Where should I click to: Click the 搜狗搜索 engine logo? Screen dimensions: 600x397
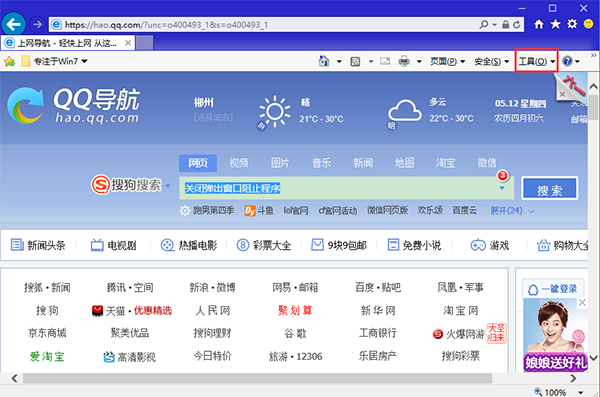point(126,185)
